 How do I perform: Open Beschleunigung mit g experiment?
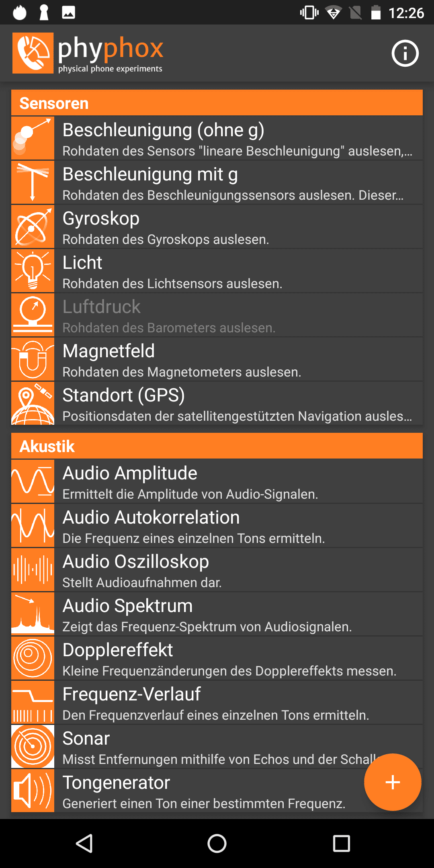217,182
